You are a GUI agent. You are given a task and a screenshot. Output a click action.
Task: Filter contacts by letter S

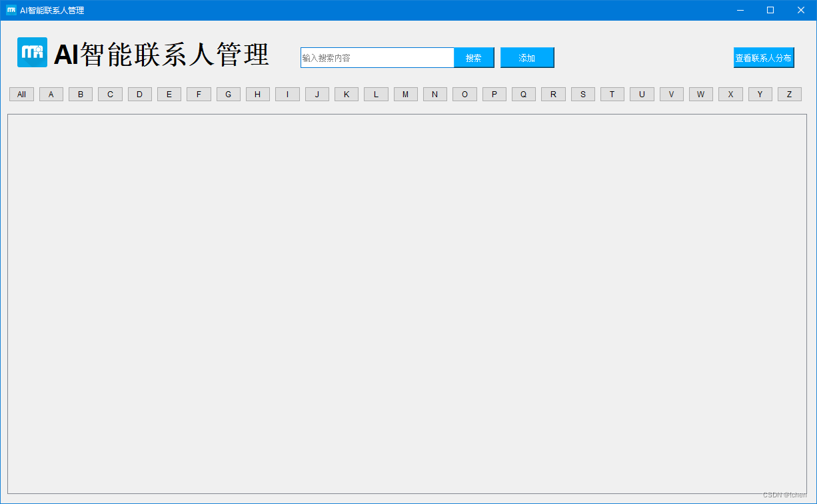[x=583, y=95]
